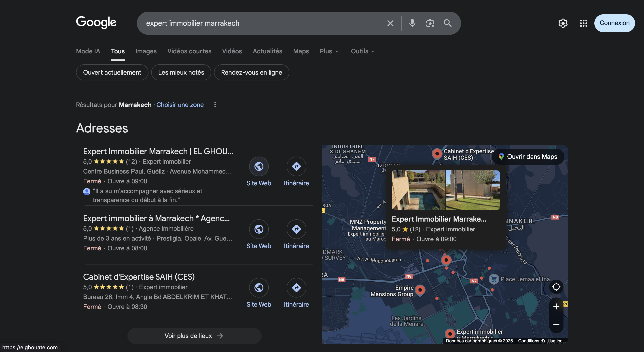The width and height of the screenshot is (644, 352).
Task: Switch to the Actualités tab
Action: (267, 51)
